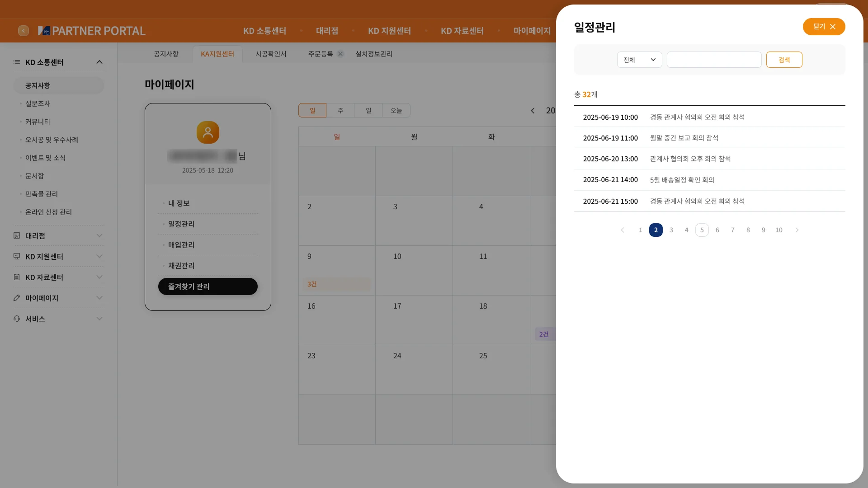Select the 오늘 calendar button

396,110
